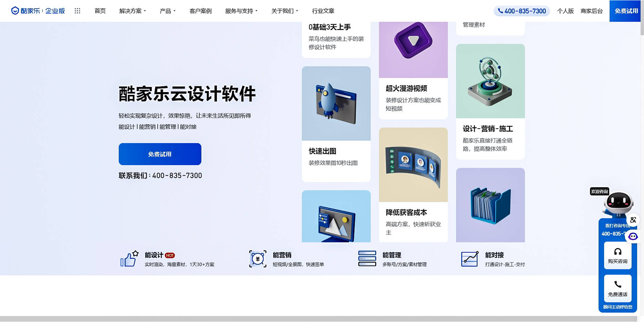Click the 超火漫游视频 card title
This screenshot has width=644, height=322.
tap(406, 88)
